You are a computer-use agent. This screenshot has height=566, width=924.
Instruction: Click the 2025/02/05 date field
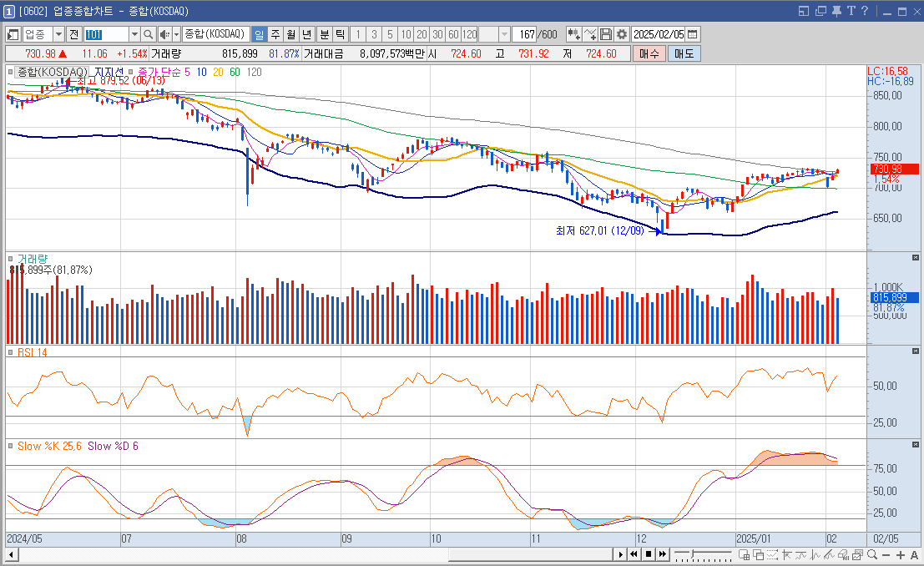pos(659,34)
